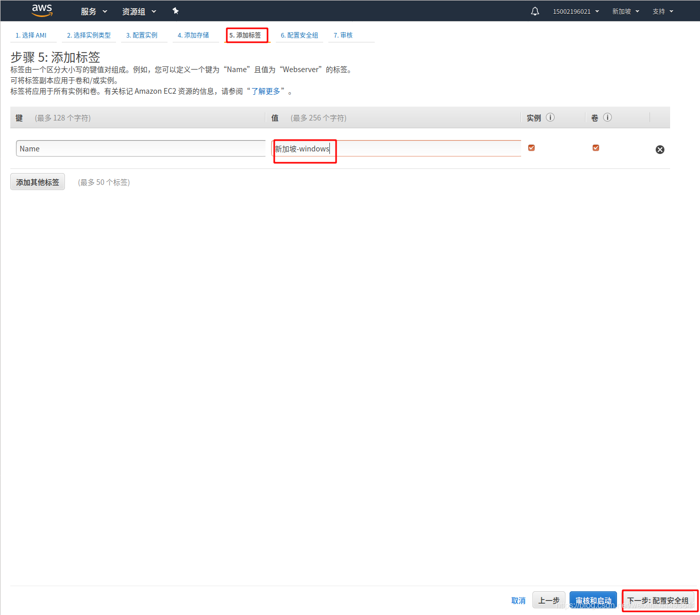
Task: Open the 支持 support dropdown
Action: [x=663, y=11]
